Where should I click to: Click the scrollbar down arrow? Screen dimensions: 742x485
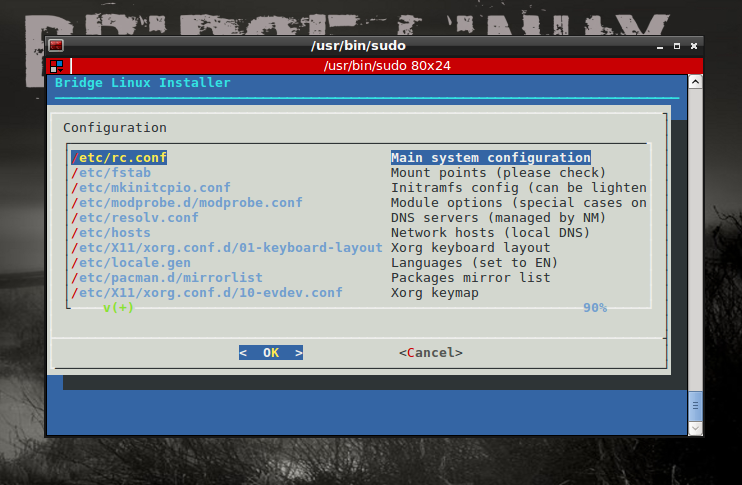[x=695, y=429]
